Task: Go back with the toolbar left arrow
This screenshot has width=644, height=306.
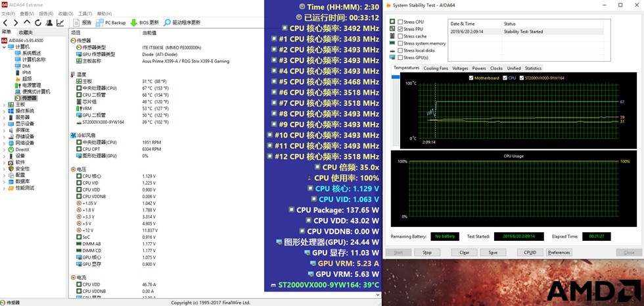Action: [5, 22]
